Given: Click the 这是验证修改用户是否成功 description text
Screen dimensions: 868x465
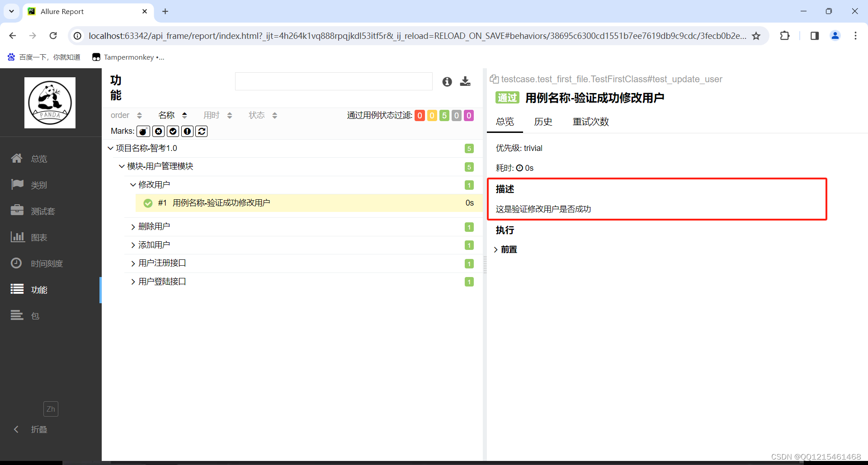Looking at the screenshot, I should tap(543, 209).
